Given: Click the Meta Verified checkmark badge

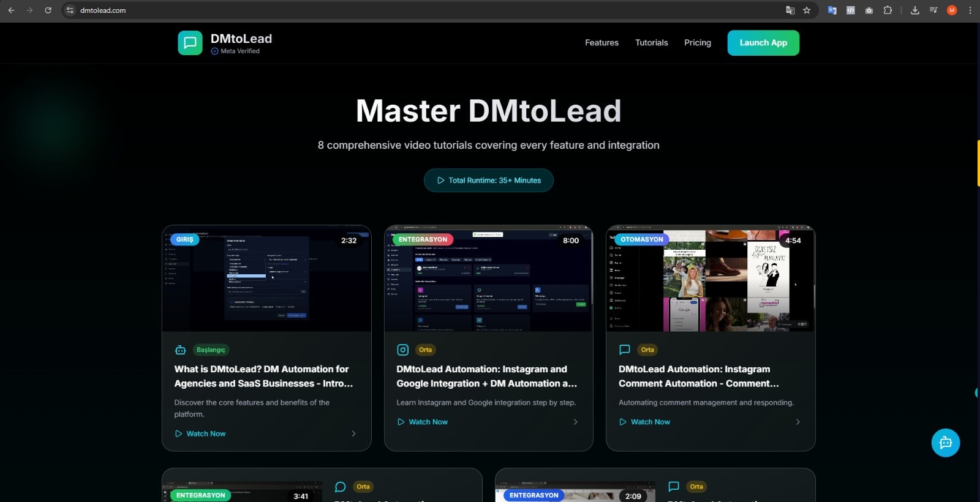Looking at the screenshot, I should click(x=214, y=51).
